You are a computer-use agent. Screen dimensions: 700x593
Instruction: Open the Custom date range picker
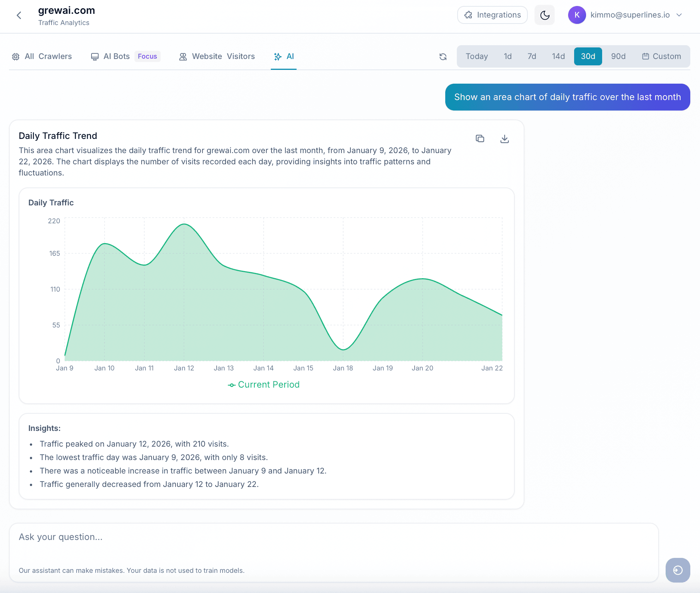[662, 56]
